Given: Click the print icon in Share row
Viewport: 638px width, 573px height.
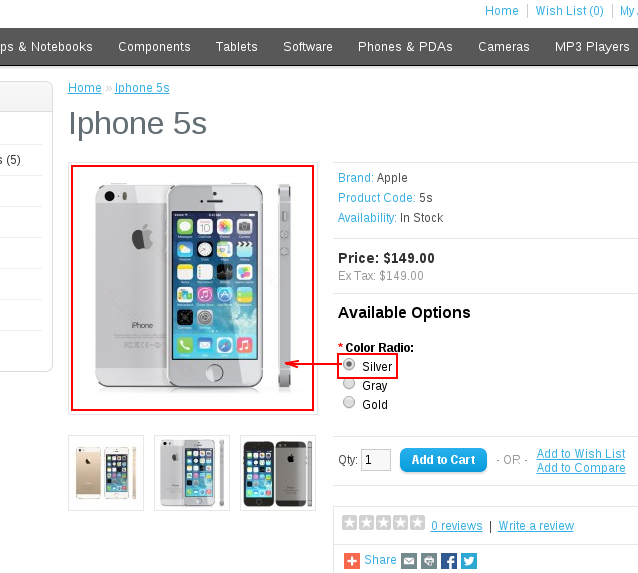Looking at the screenshot, I should point(429,561).
